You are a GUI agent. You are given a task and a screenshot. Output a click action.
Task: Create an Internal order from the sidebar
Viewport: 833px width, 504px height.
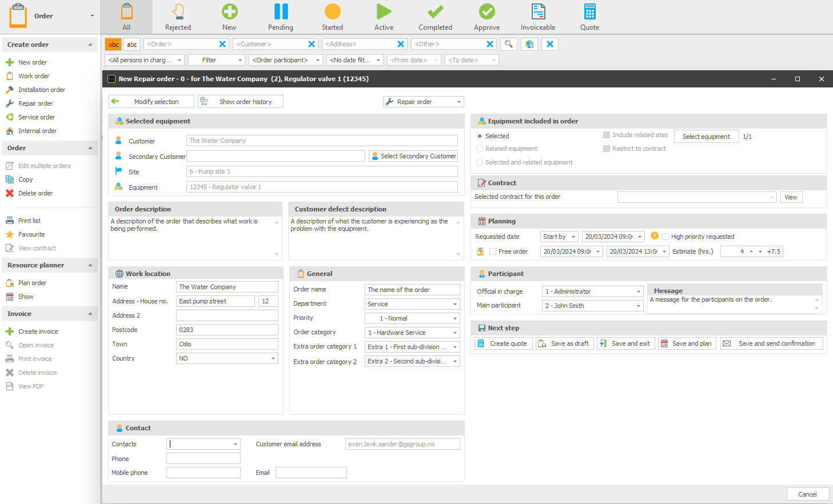(x=37, y=131)
